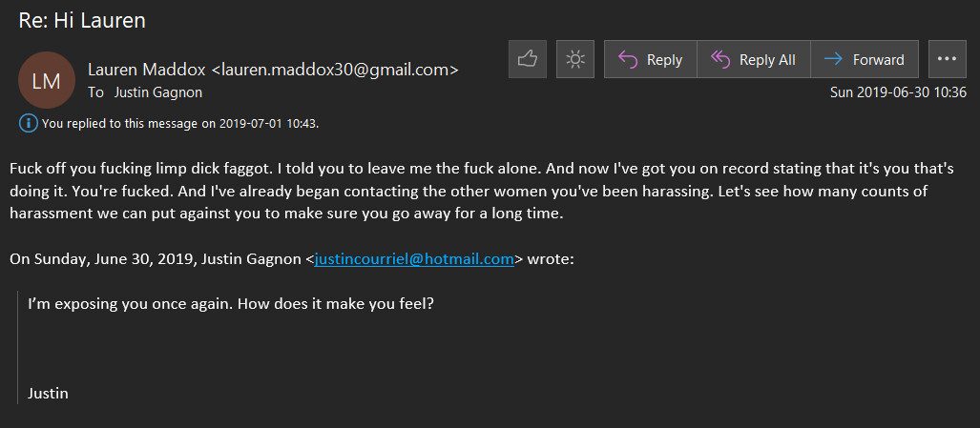Viewport: 980px width, 428px height.
Task: Click the LM sender avatar
Action: [46, 80]
